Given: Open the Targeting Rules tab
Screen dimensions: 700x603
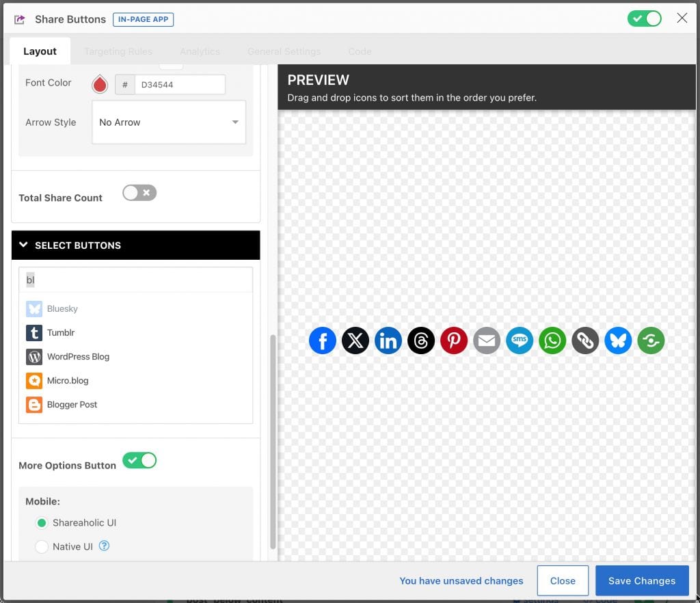Looking at the screenshot, I should (x=118, y=51).
